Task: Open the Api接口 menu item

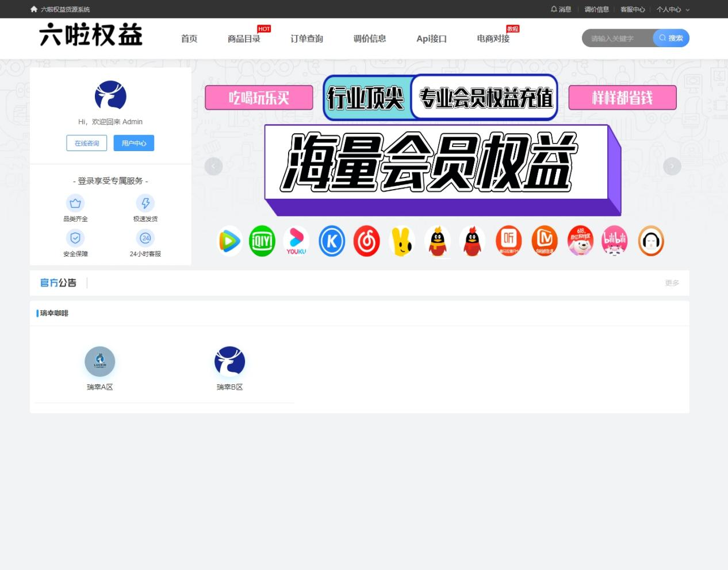Action: coord(431,38)
